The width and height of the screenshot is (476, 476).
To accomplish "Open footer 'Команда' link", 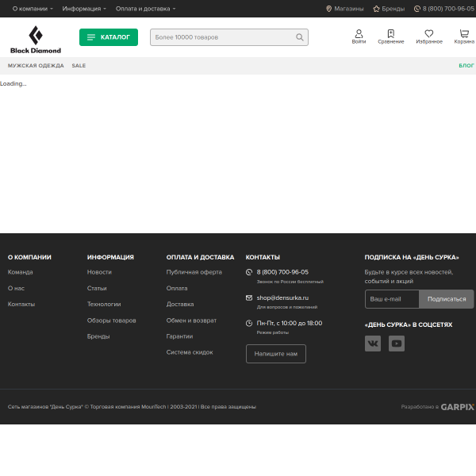I will pyautogui.click(x=20, y=272).
